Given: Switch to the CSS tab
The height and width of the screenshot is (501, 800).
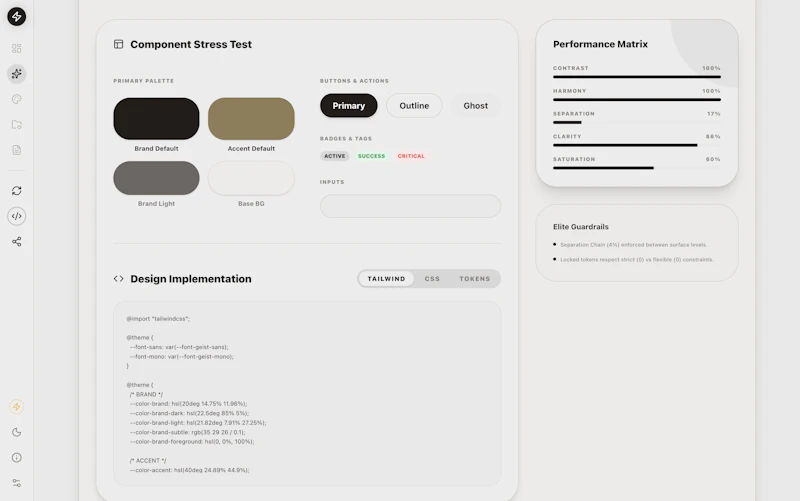Looking at the screenshot, I should click(x=432, y=279).
